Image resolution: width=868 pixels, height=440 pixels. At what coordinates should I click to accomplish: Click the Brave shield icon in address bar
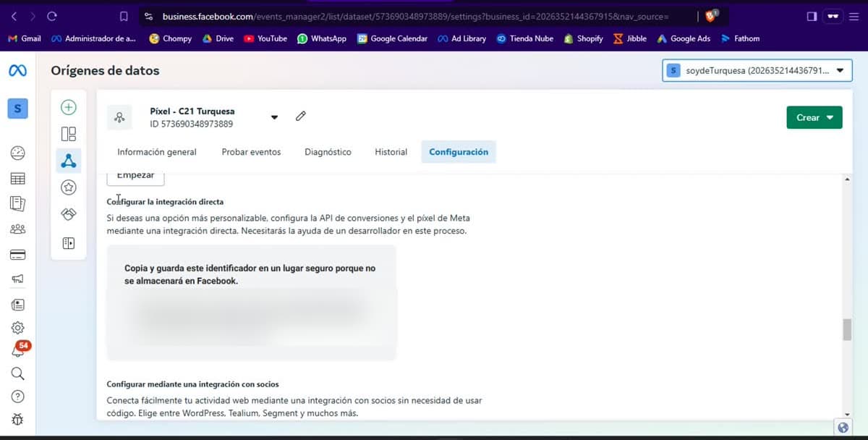pos(711,16)
